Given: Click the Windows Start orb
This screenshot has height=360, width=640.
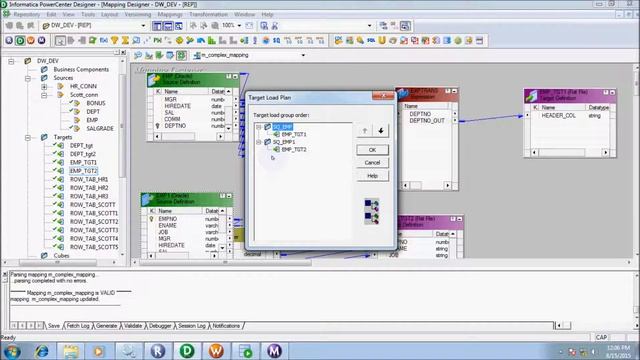Looking at the screenshot, I should tap(12, 351).
